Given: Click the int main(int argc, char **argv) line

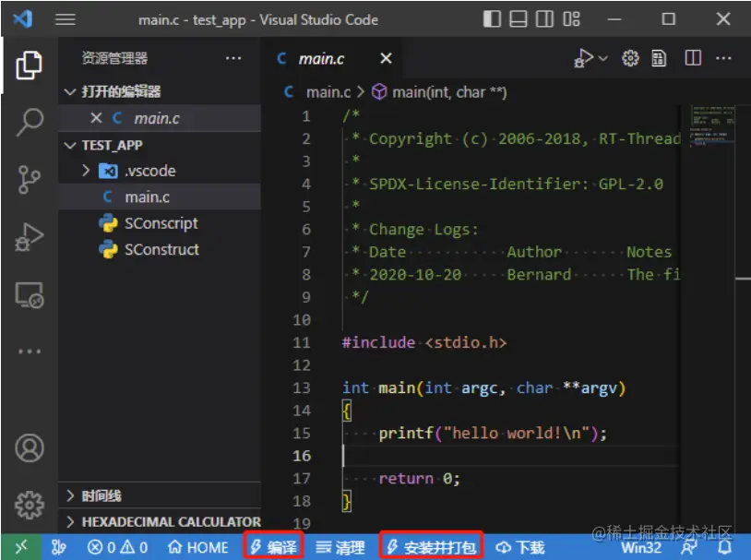Looking at the screenshot, I should pos(483,388).
